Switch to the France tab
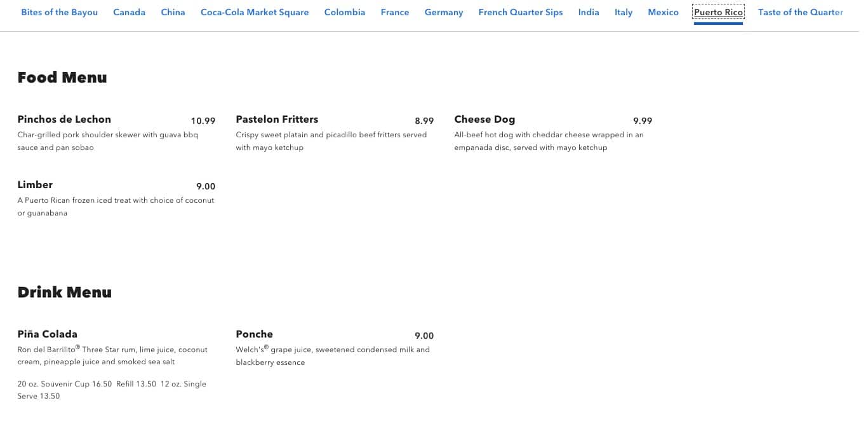 point(395,12)
